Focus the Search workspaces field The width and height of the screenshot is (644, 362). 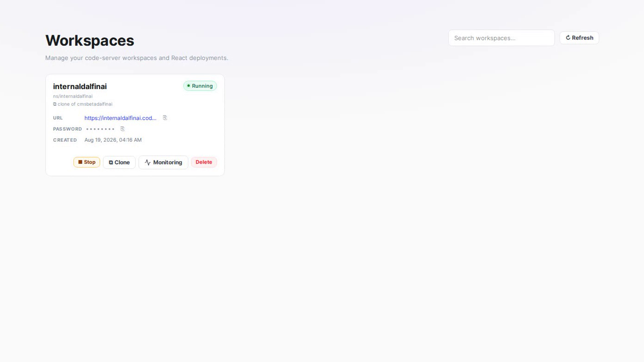click(501, 38)
